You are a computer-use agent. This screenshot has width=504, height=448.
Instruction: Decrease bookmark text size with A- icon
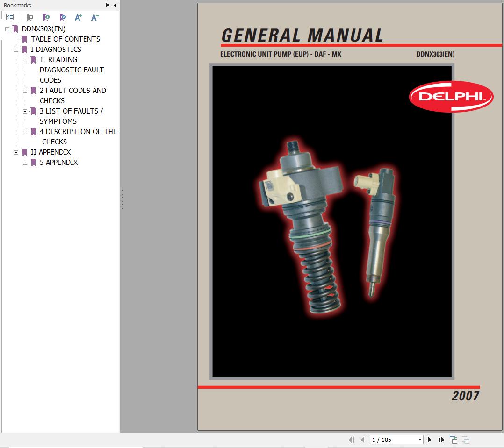click(x=94, y=17)
